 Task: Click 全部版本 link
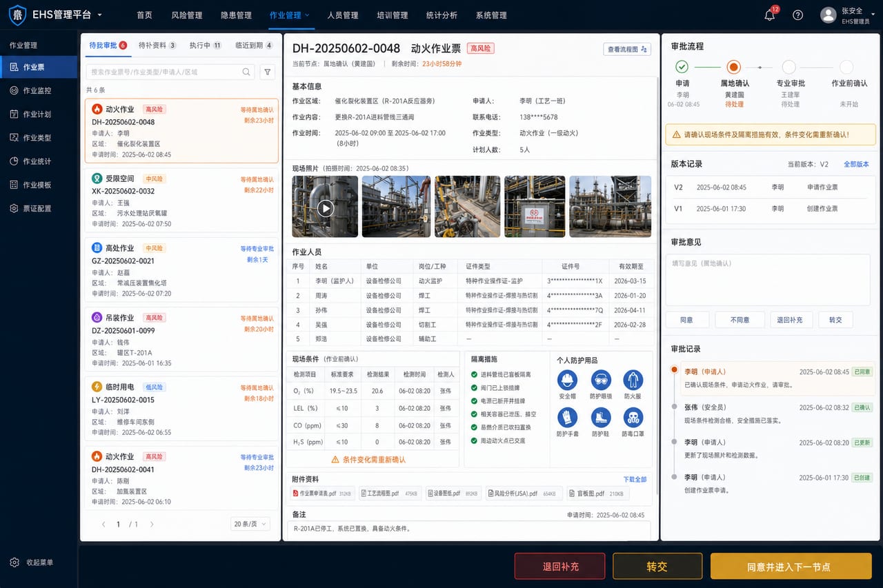pos(856,164)
